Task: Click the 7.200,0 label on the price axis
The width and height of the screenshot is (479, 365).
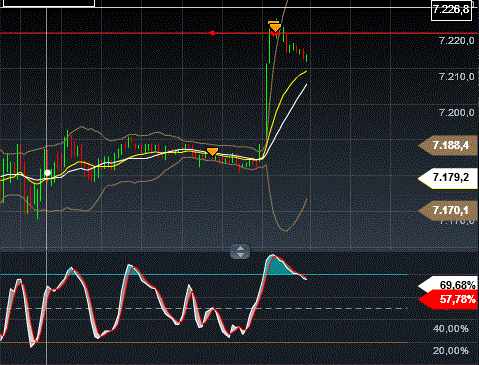Action: [x=456, y=113]
